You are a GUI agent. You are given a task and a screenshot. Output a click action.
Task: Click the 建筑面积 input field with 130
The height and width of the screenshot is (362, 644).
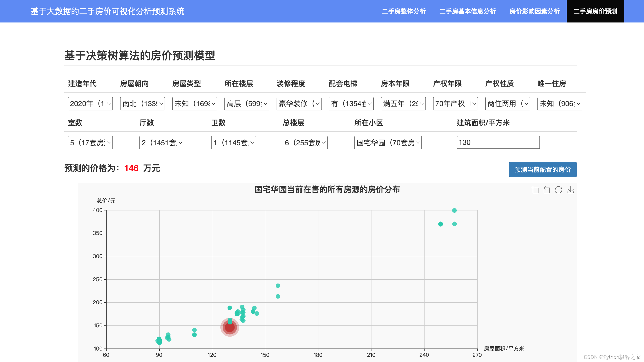pos(498,142)
